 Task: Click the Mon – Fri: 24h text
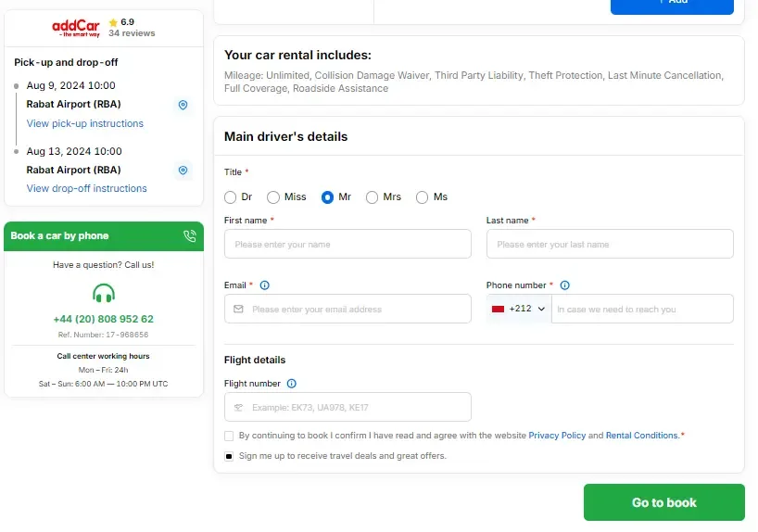[x=104, y=370]
